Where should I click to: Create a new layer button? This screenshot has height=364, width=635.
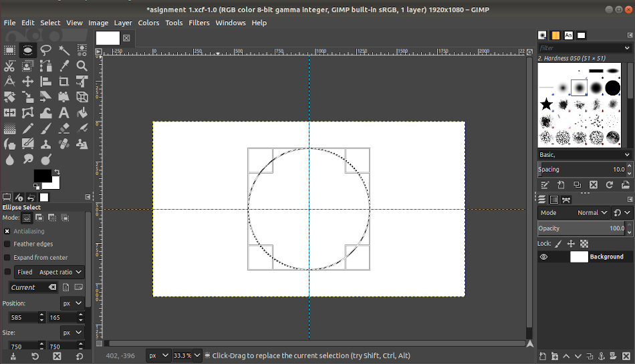543,356
